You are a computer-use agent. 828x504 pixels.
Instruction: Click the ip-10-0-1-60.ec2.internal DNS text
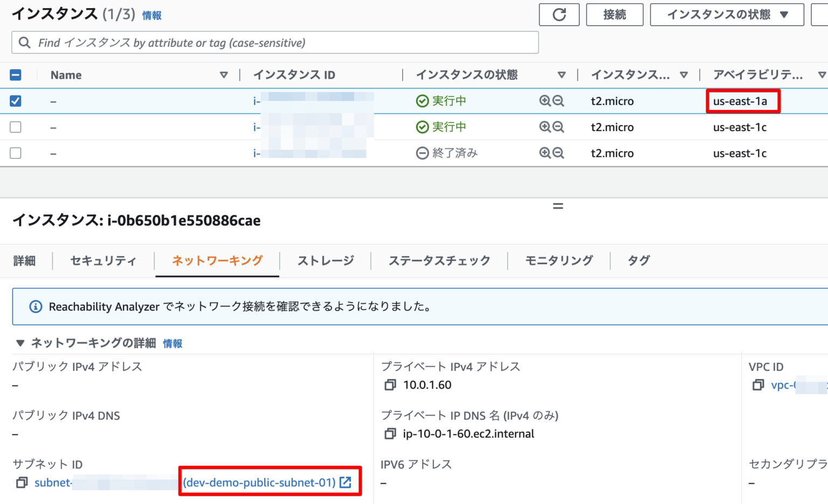pos(468,433)
